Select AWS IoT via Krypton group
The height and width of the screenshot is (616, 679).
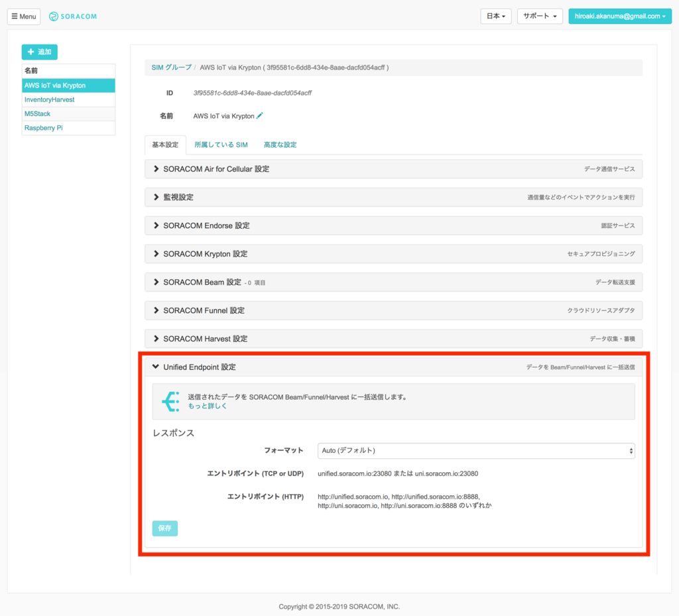coord(68,86)
